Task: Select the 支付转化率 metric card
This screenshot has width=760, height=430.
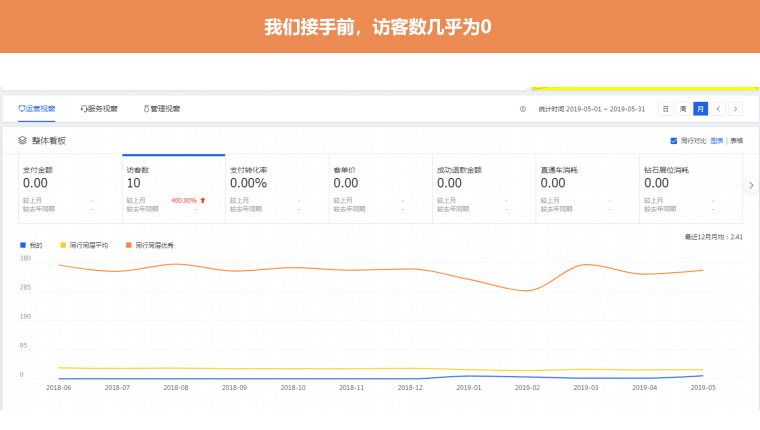Action: click(276, 188)
